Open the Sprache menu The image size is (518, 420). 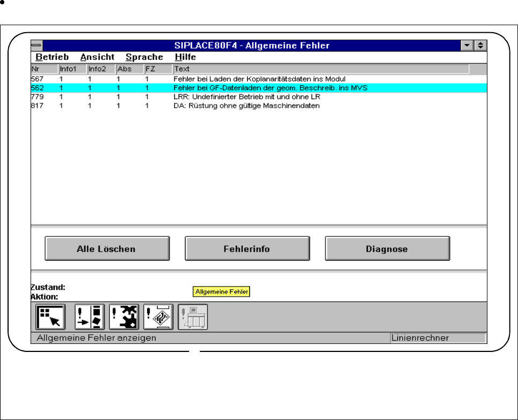tap(144, 57)
